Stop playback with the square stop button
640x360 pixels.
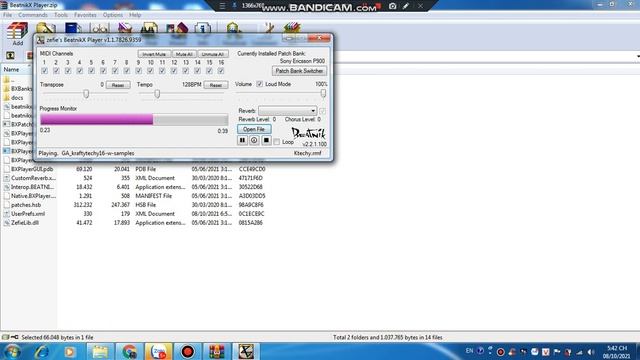(266, 140)
